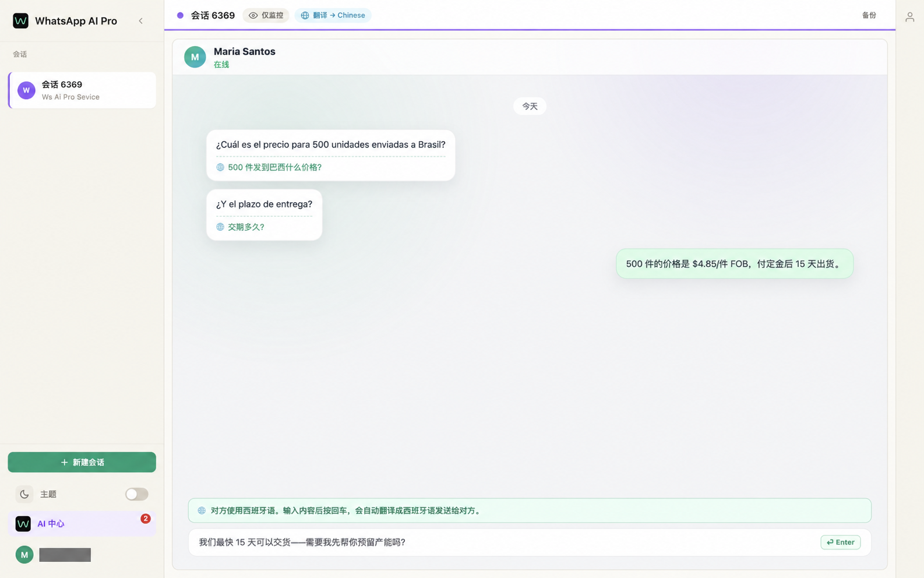The height and width of the screenshot is (578, 924).
Task: Collapse the sidebar with the chevron arrow
Action: point(140,21)
